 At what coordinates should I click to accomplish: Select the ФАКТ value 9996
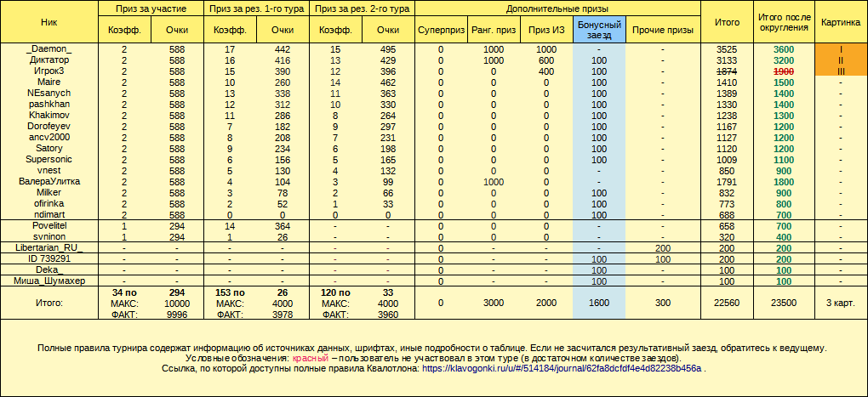coord(177,314)
